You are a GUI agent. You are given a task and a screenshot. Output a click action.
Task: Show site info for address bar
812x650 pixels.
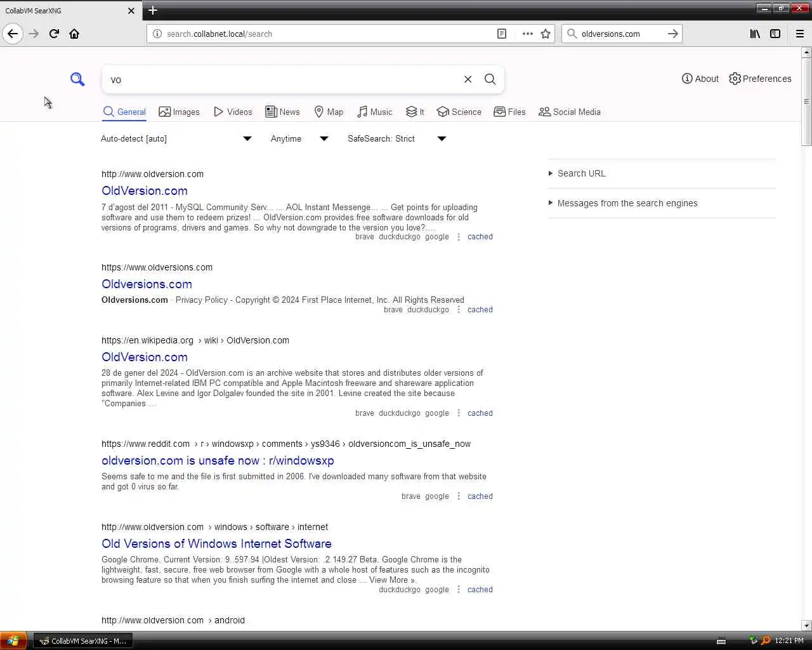[x=157, y=34]
